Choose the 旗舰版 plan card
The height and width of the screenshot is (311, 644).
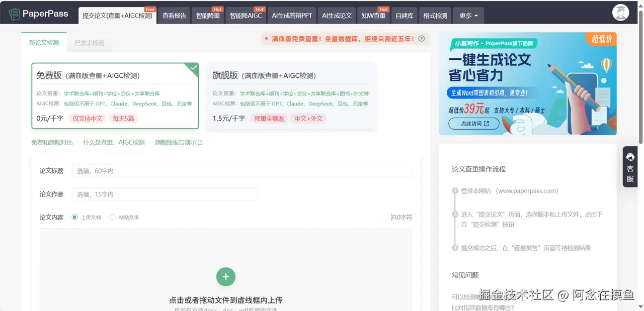(291, 96)
